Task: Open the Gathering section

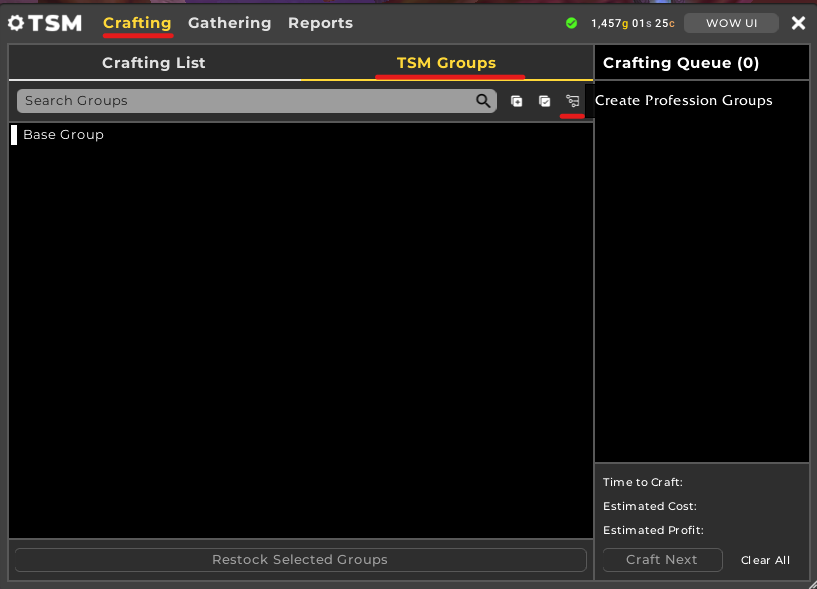Action: [x=230, y=23]
